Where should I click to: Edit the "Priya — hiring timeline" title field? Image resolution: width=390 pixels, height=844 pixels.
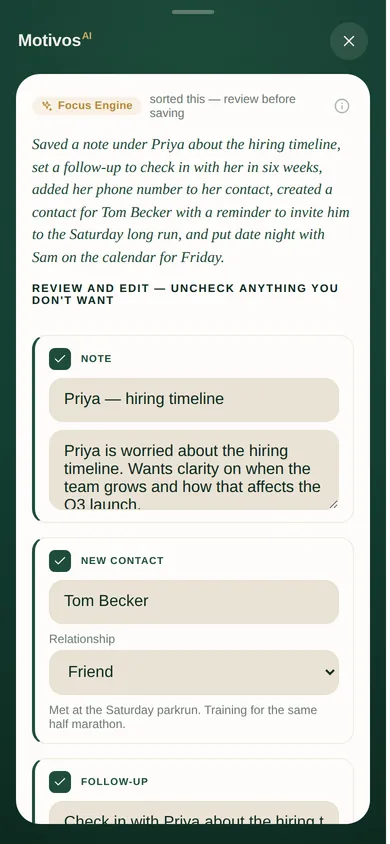[194, 399]
